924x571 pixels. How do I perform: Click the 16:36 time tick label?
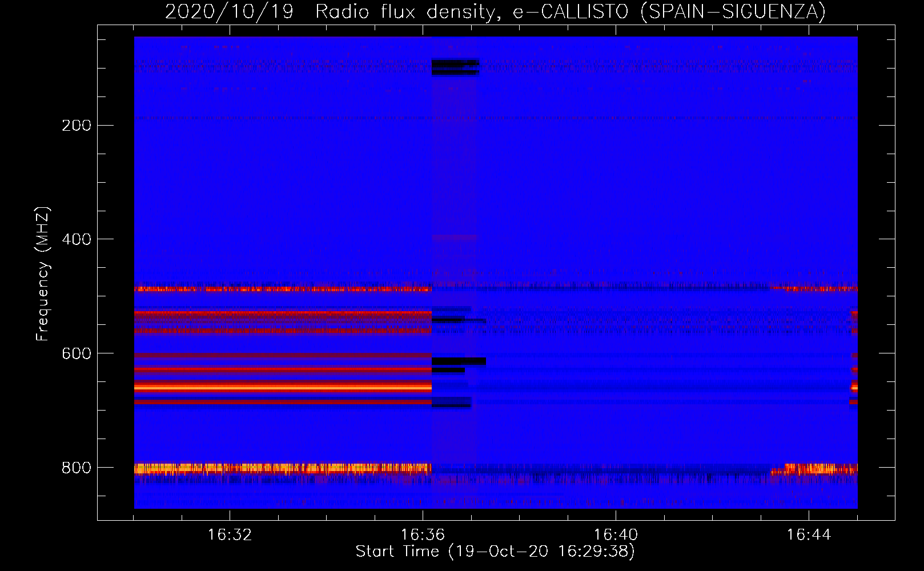[423, 535]
